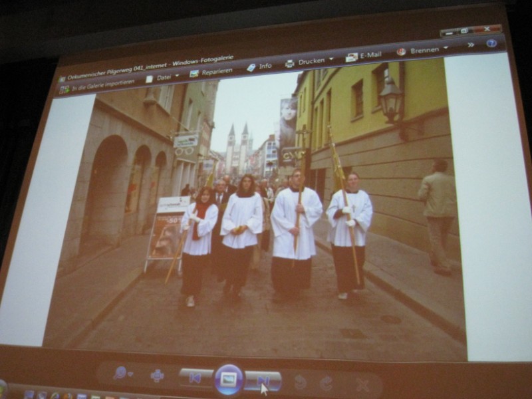Click the displayed procession photo

(x=266, y=213)
